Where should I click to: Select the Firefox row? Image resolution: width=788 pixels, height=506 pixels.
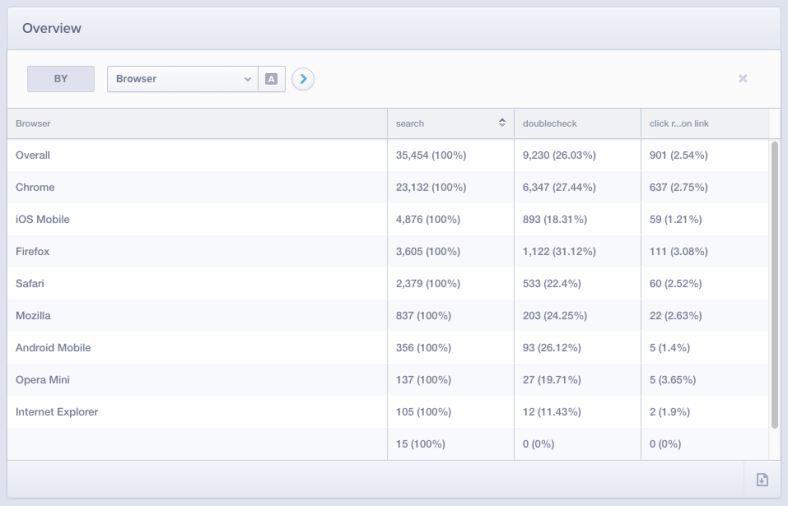point(33,252)
